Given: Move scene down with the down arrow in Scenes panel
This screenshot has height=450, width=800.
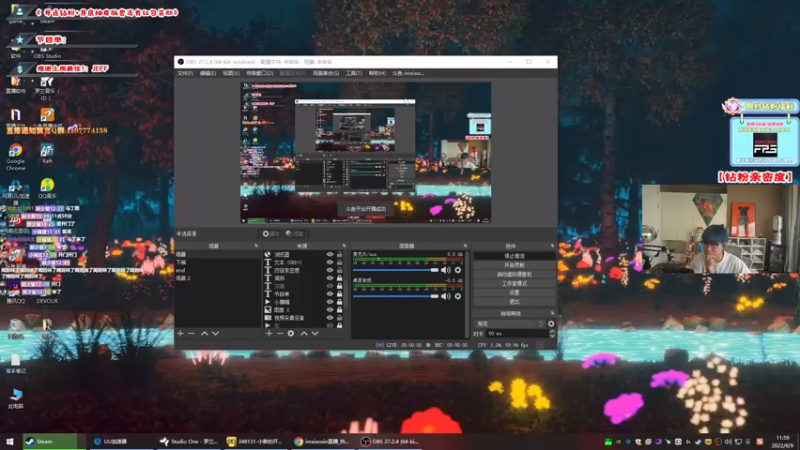Looking at the screenshot, I should click(x=215, y=333).
